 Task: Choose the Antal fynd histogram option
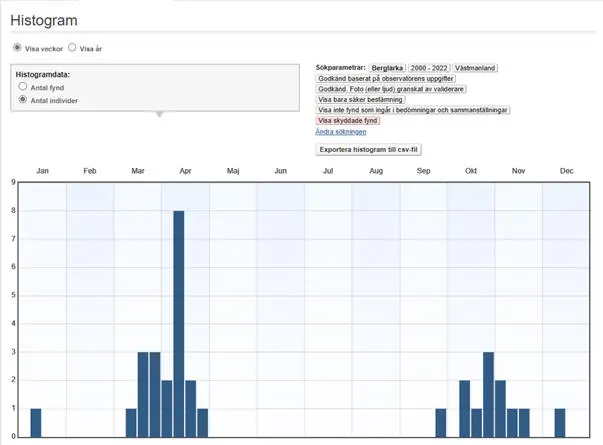23,88
